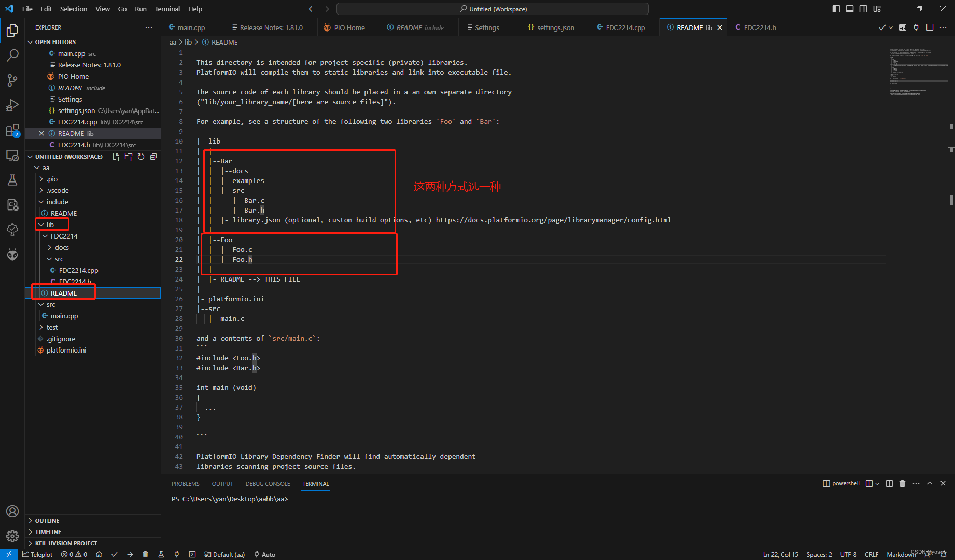Open the Explorer view in the activity bar
The width and height of the screenshot is (955, 560).
tap(12, 31)
